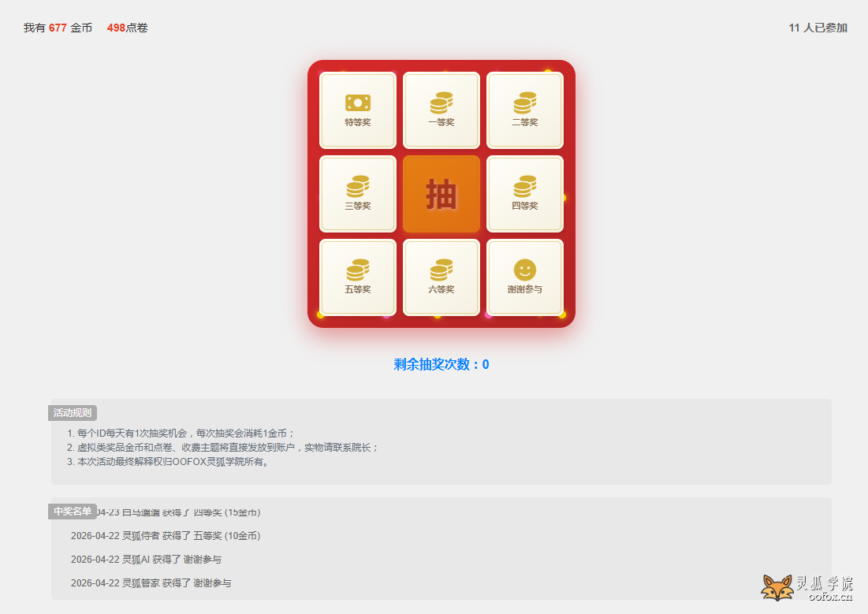Viewport: 868px width, 614px height.
Task: Choose the 三等奖 coin prize tile
Action: point(358,194)
